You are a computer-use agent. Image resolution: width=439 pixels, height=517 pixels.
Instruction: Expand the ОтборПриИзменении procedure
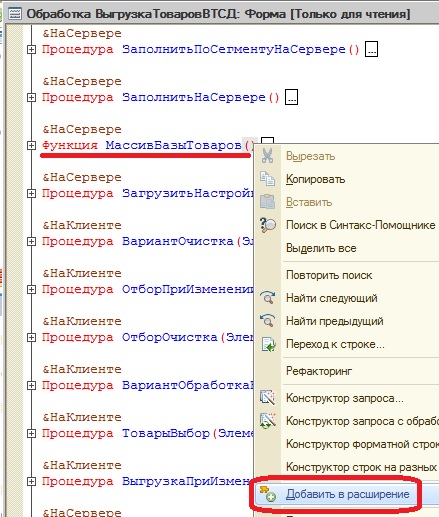tap(31, 290)
